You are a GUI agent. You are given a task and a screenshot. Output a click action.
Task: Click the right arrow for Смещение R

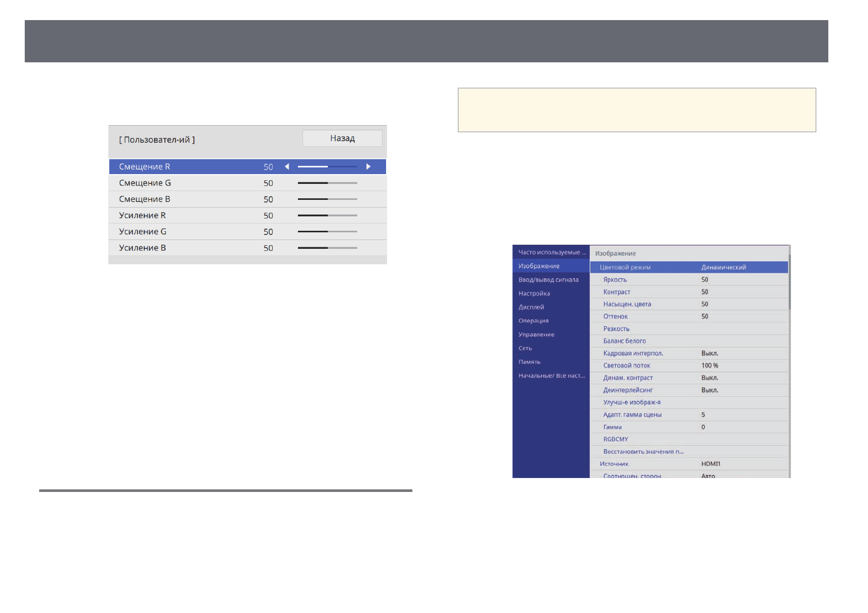point(368,167)
